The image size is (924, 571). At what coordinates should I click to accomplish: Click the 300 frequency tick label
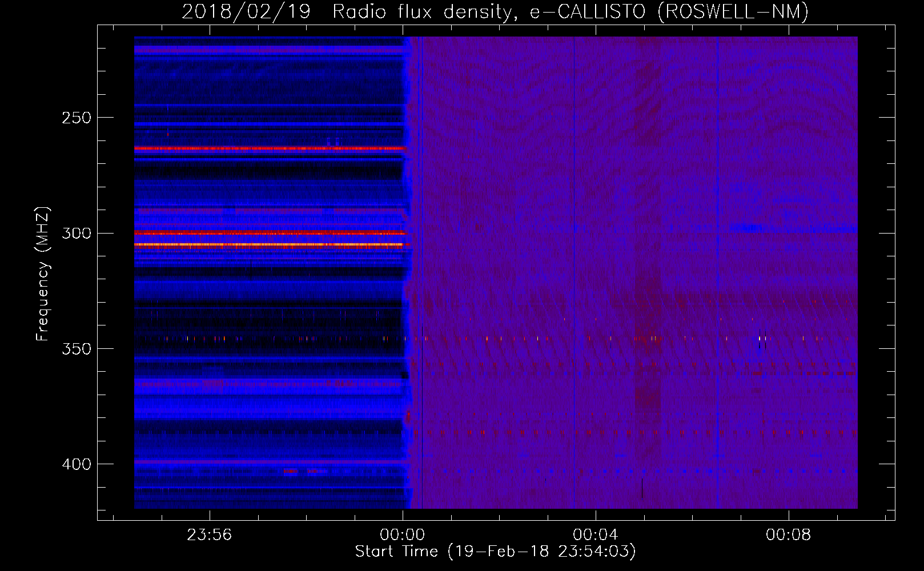click(77, 234)
